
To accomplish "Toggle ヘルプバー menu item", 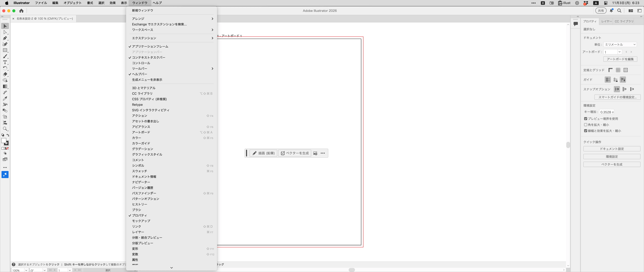I will (x=171, y=74).
